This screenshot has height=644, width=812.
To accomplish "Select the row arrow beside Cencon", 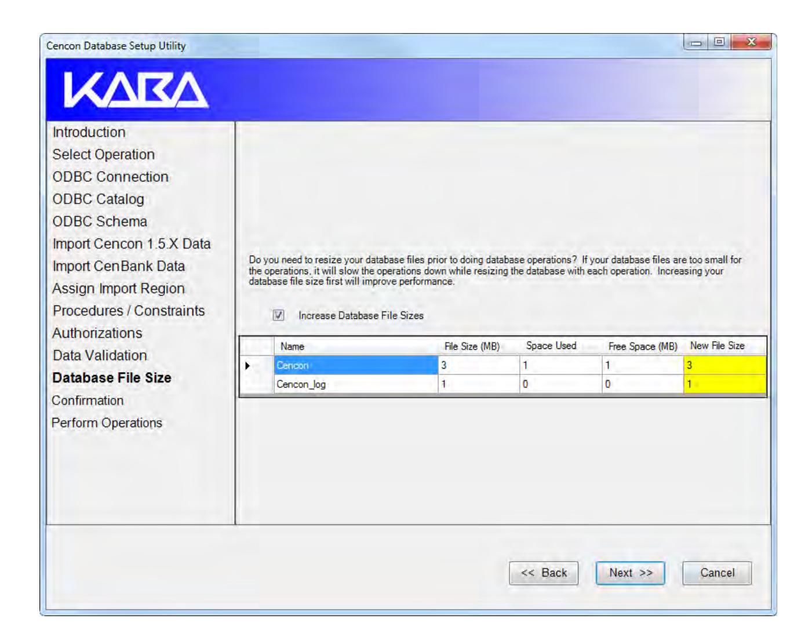I will click(248, 366).
